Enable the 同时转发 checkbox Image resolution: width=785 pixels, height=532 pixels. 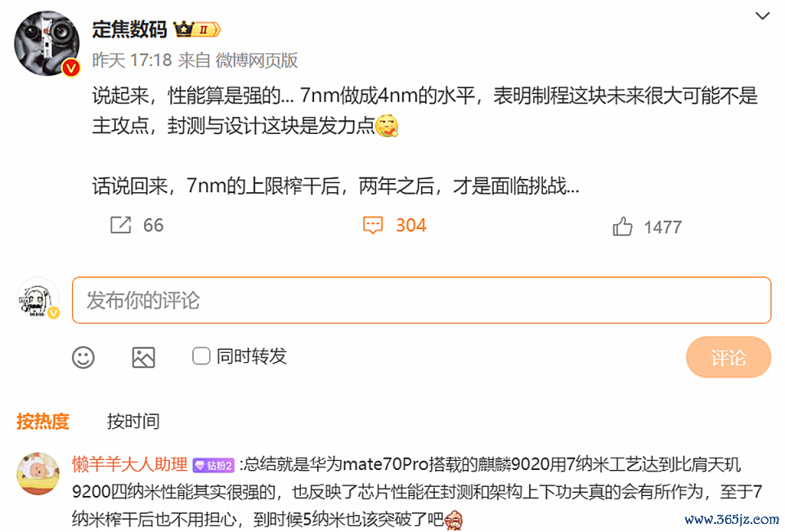click(201, 356)
